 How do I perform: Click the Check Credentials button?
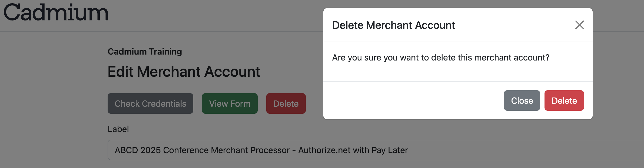pyautogui.click(x=150, y=103)
